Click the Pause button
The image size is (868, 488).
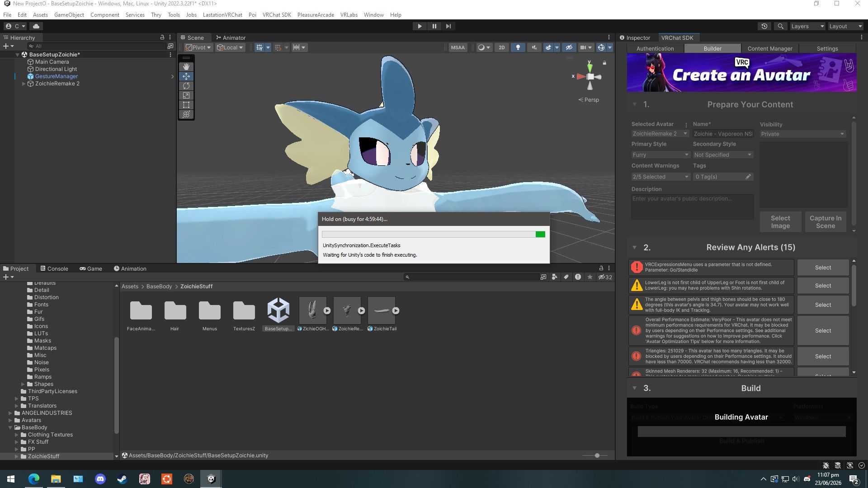coord(434,26)
